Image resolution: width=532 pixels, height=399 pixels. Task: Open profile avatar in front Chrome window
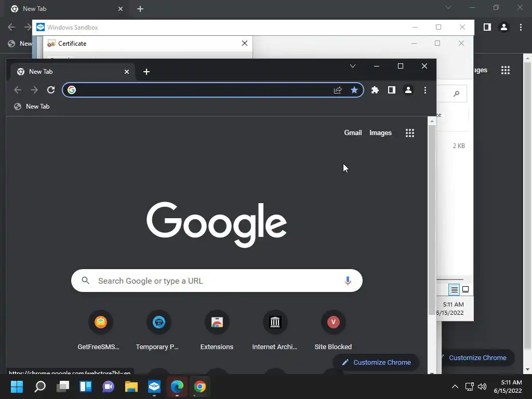click(x=408, y=90)
